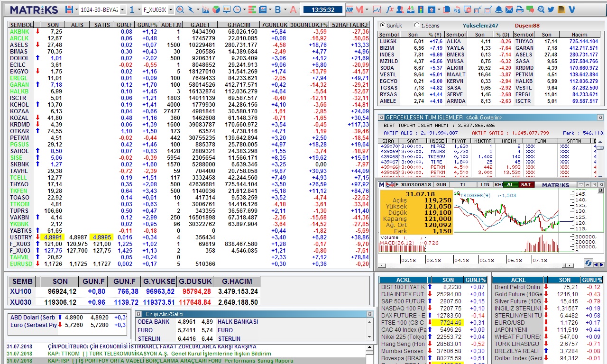Image resolution: width=607 pixels, height=364 pixels.
Task: Open the line chart toolbar icon
Action: point(377,9)
